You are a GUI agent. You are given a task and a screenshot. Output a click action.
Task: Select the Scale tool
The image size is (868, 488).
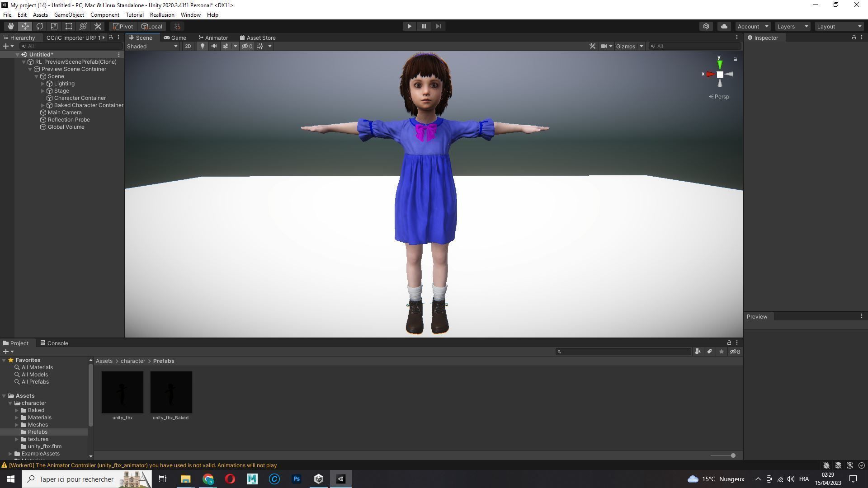pos(54,26)
